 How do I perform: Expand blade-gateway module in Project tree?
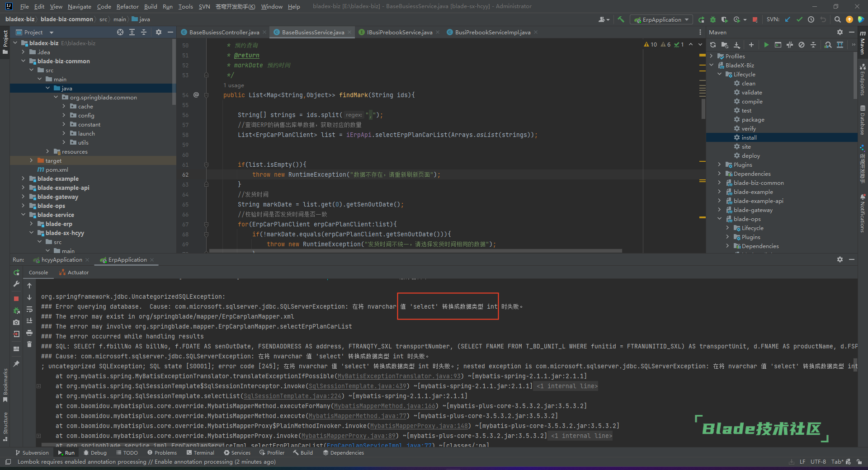pos(23,197)
